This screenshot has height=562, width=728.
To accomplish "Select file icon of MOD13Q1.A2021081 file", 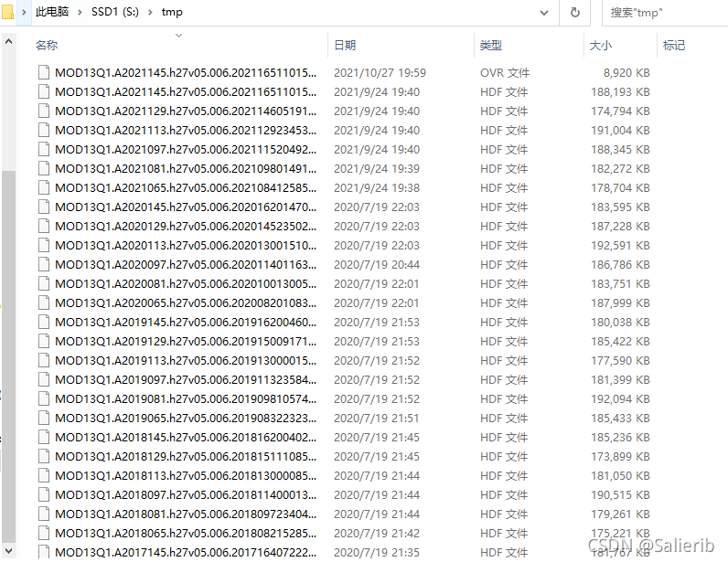I will [44, 168].
